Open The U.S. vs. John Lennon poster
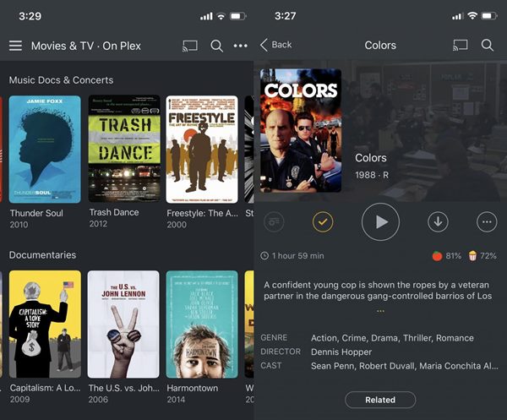The width and height of the screenshot is (507, 420). point(123,325)
